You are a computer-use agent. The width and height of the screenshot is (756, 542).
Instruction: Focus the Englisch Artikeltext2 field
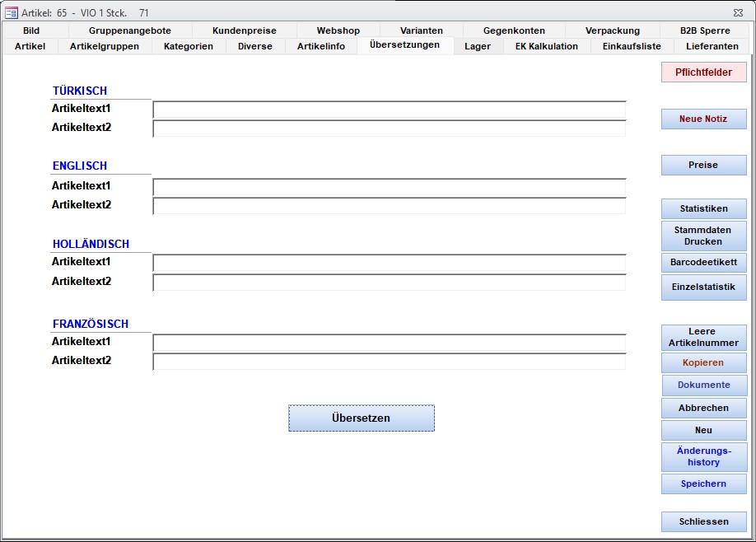[x=389, y=206]
